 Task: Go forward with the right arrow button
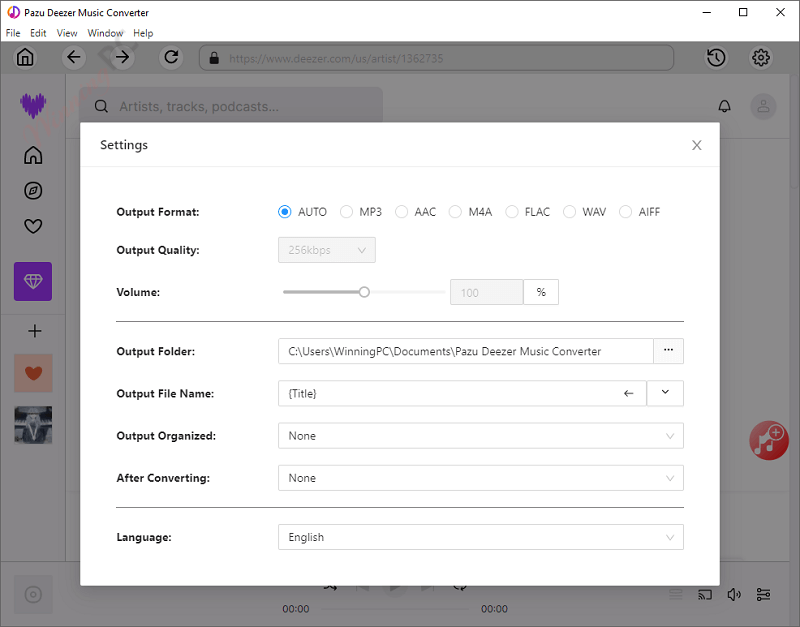coord(122,57)
